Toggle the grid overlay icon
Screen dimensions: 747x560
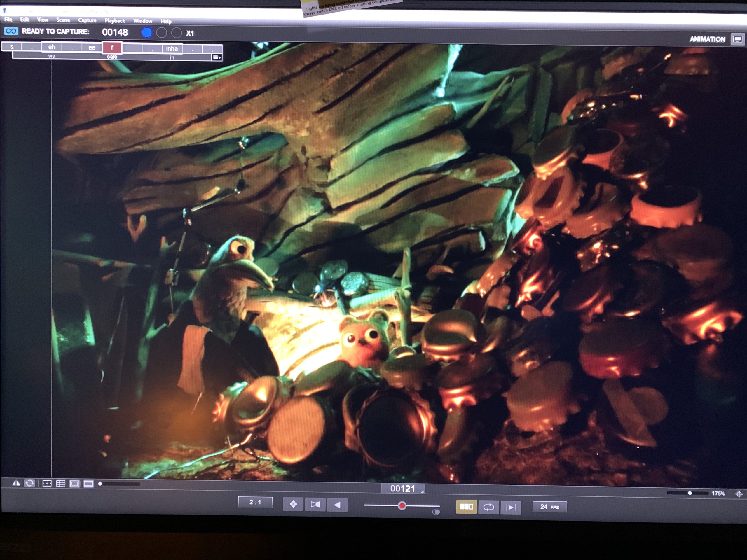(61, 484)
